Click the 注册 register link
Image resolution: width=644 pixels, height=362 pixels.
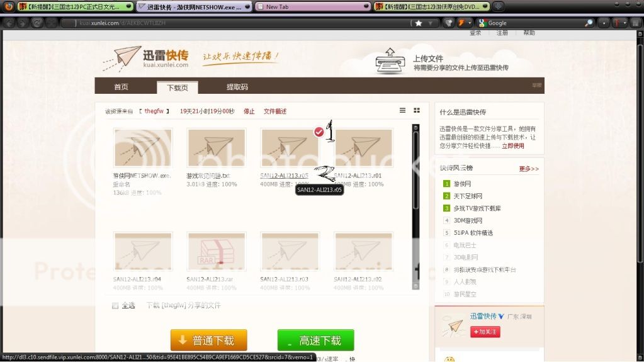(x=502, y=33)
